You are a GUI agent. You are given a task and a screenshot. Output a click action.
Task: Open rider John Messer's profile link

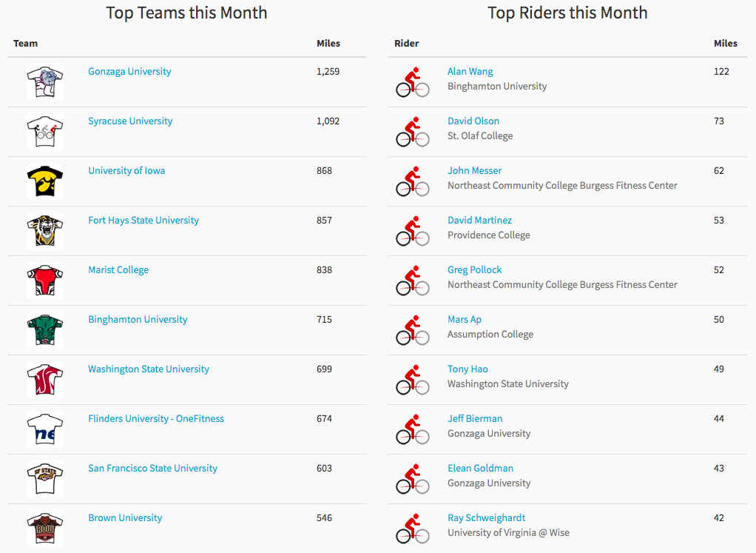pos(474,171)
